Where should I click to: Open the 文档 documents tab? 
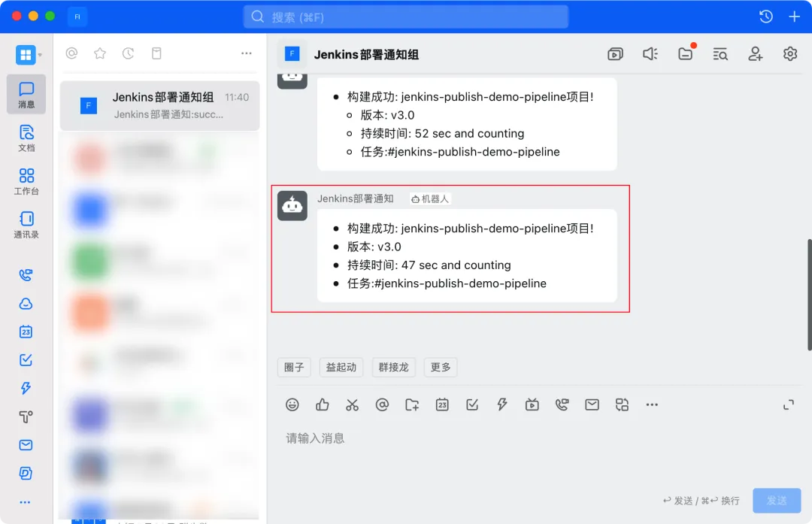[26, 138]
